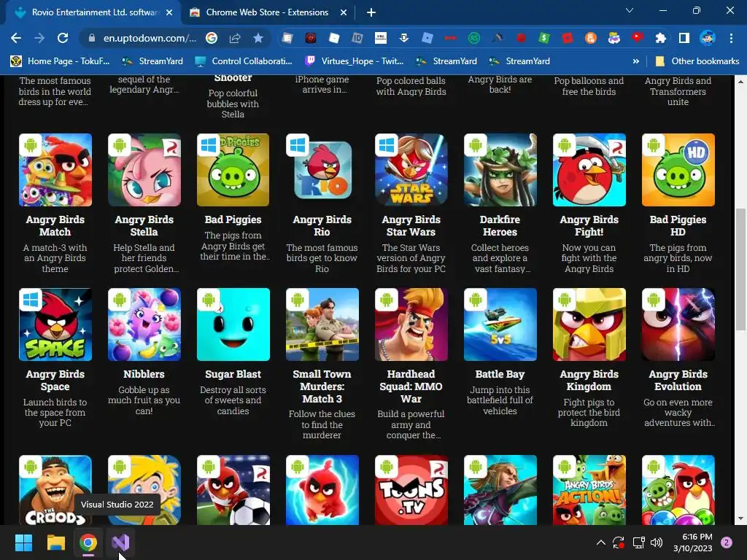This screenshot has height=560, width=747.
Task: Open the Angry Birds Match game icon
Action: click(55, 170)
